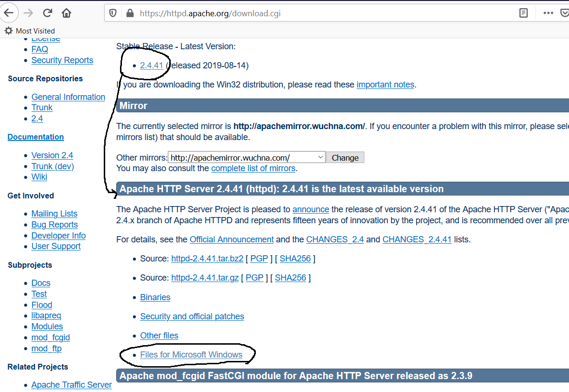Open the 2.4.41 stable release link
The height and width of the screenshot is (392, 569).
152,65
